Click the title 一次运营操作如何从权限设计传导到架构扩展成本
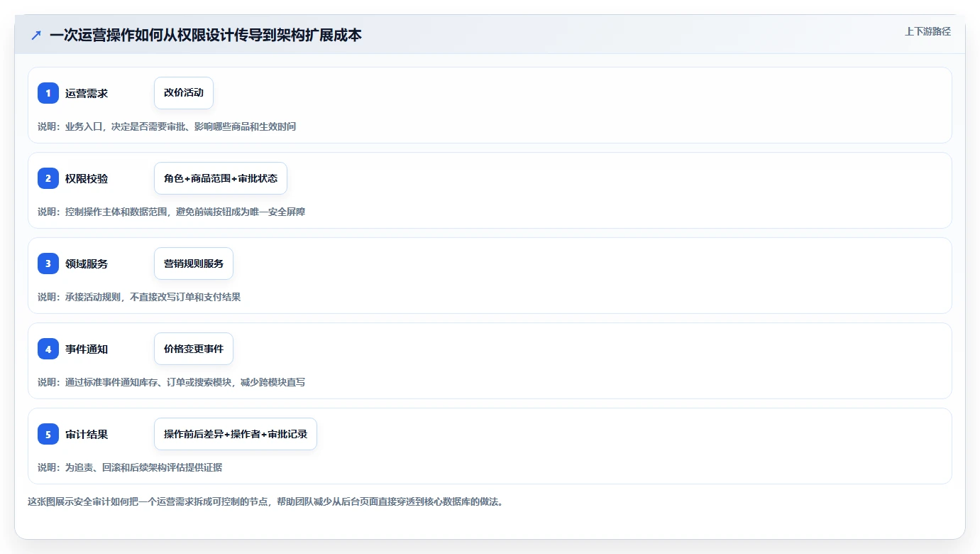980x554 pixels. [206, 35]
